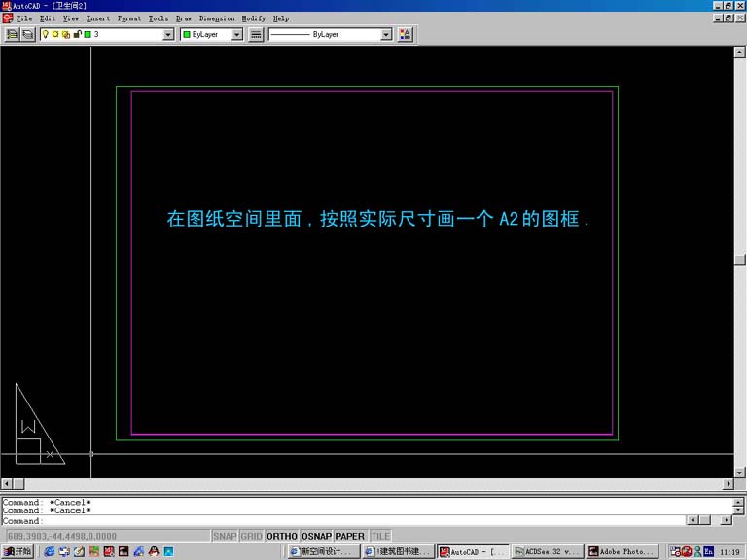
Task: Toggle OSNAP in status bar
Action: point(316,537)
